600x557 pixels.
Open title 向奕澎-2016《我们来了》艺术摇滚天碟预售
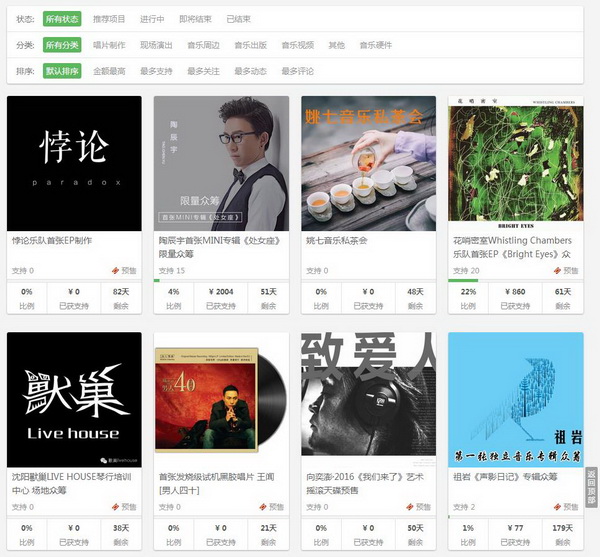[x=365, y=484]
